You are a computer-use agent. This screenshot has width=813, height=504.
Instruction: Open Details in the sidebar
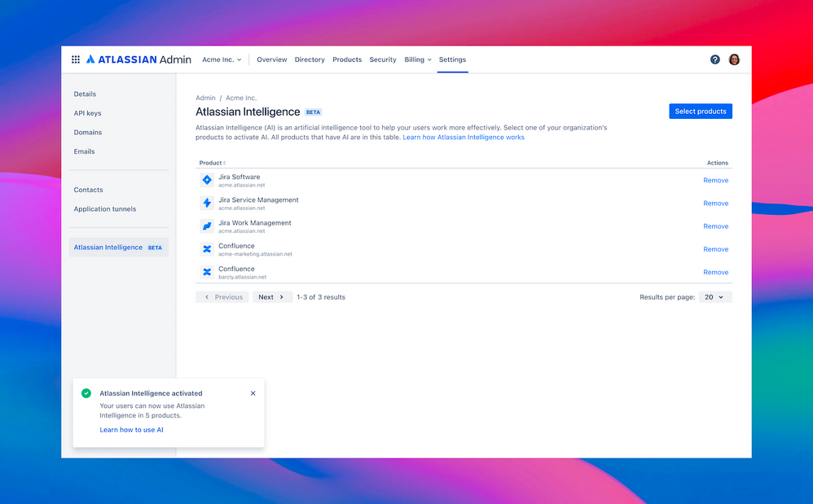tap(85, 94)
